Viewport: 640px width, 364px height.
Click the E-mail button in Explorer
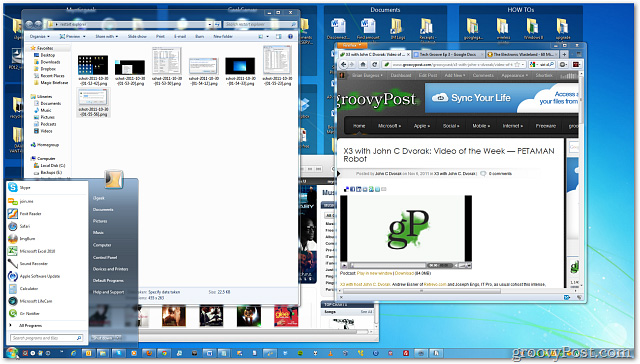click(180, 36)
